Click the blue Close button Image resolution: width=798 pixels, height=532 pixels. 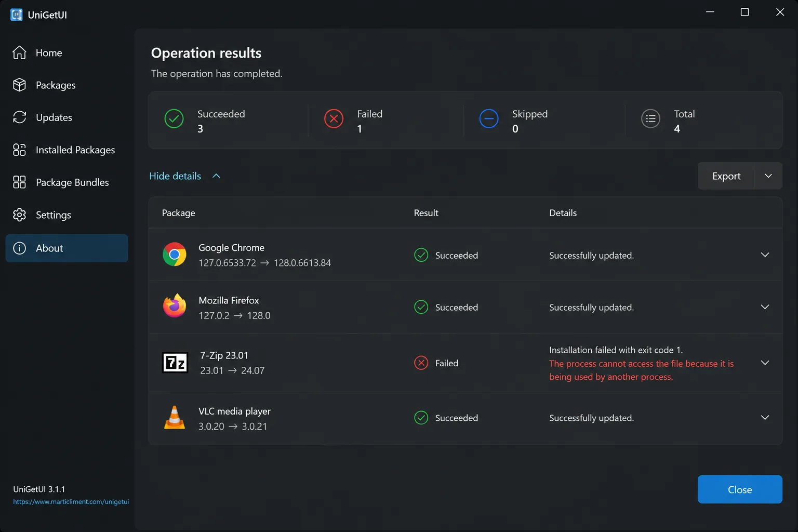pos(740,489)
